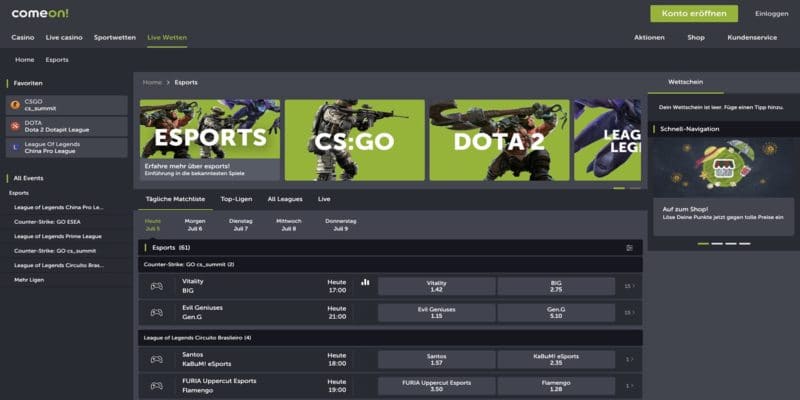Expand more markets for Evil Geniuses match
This screenshot has width=800, height=400.
630,312
